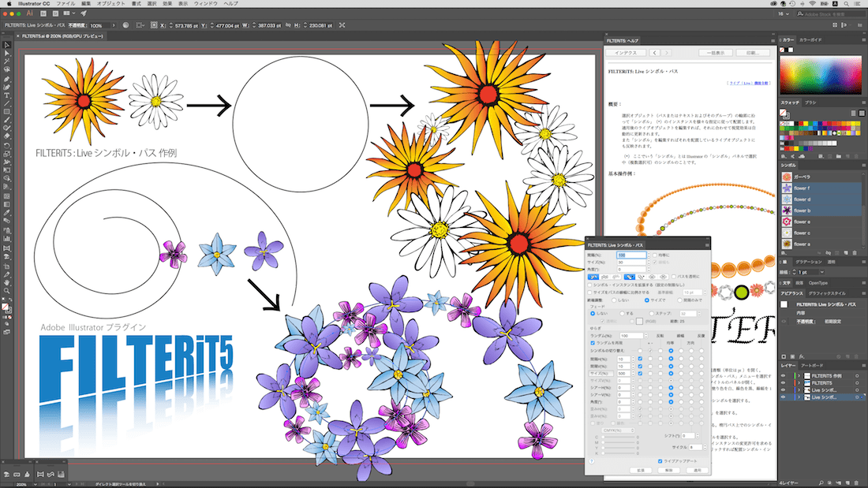Switch swatches to thumbnail grid view
Screen dimensions: 868x488
[862, 113]
